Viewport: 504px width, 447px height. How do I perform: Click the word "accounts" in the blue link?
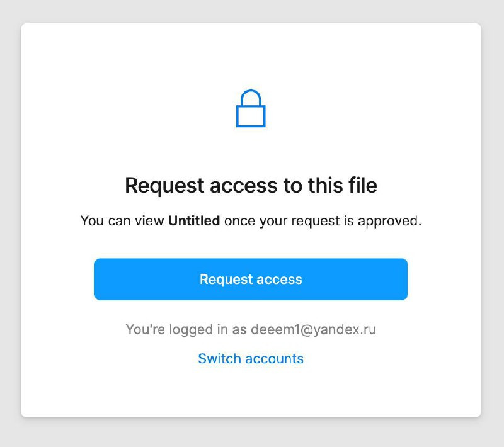coord(274,359)
